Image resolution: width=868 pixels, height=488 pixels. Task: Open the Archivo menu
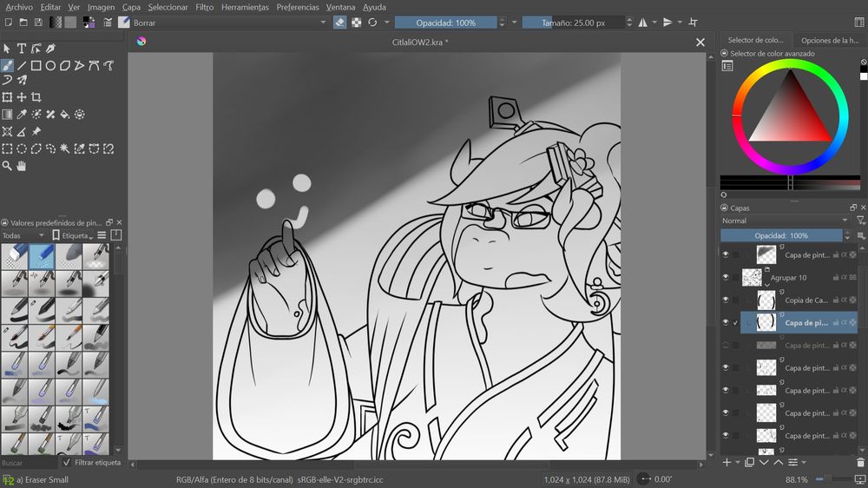(19, 7)
